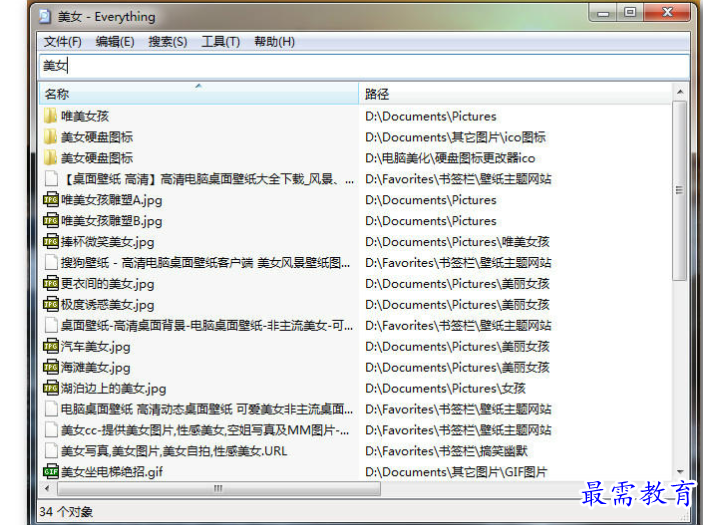Click path D:\Documents\Pictures\唯美女孩
The height and width of the screenshot is (525, 703).
(x=457, y=242)
